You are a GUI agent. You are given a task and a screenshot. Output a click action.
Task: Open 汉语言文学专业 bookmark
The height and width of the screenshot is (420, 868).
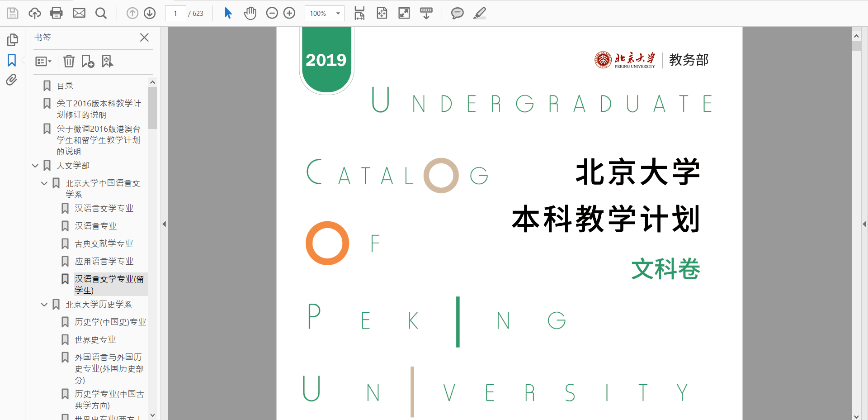click(x=104, y=208)
